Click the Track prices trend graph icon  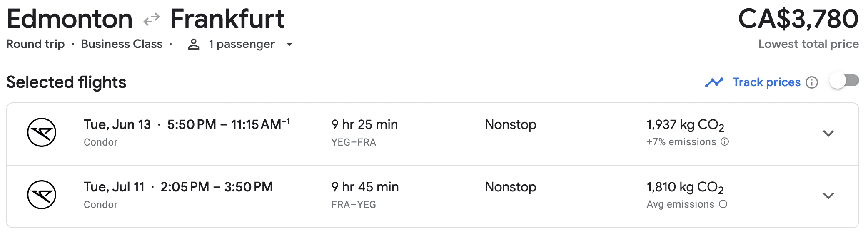(714, 82)
